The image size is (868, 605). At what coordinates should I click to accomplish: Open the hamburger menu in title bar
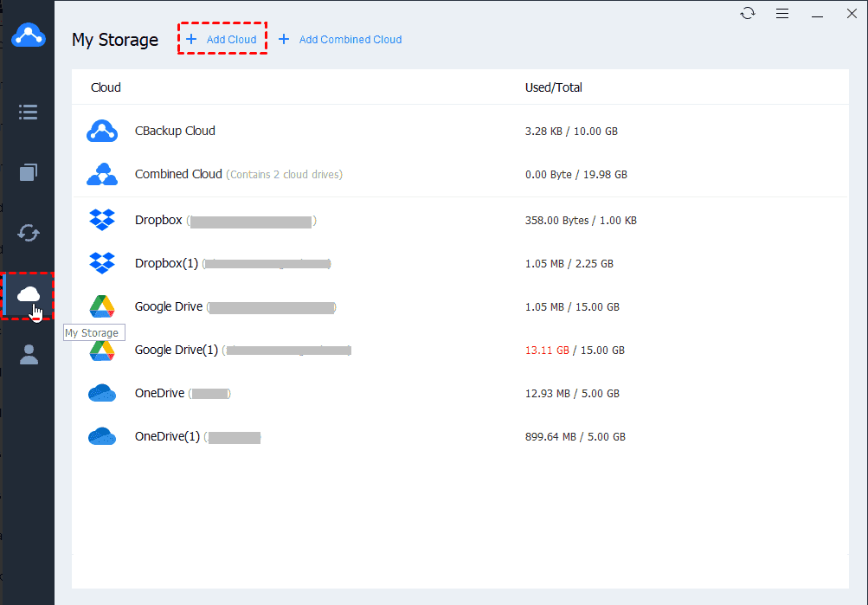pyautogui.click(x=782, y=13)
